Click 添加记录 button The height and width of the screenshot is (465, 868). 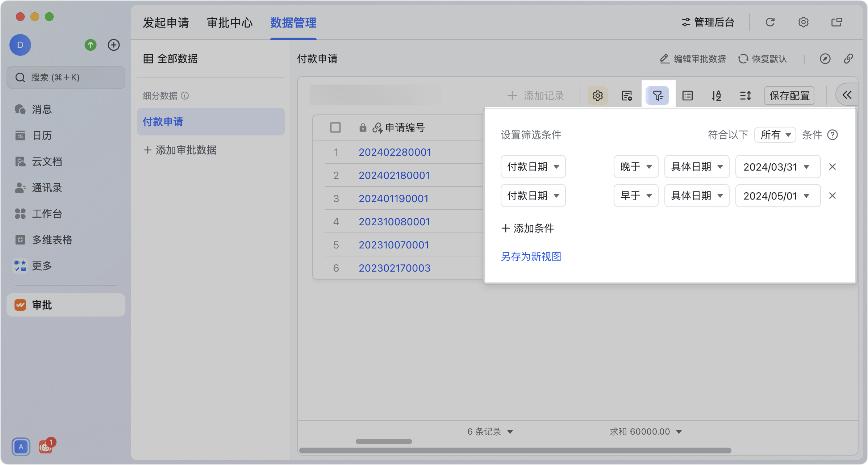pyautogui.click(x=535, y=96)
